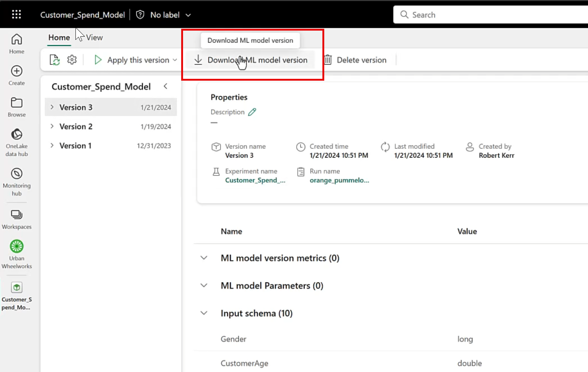Select the Home ribbon tab
Image resolution: width=588 pixels, height=372 pixels.
59,38
